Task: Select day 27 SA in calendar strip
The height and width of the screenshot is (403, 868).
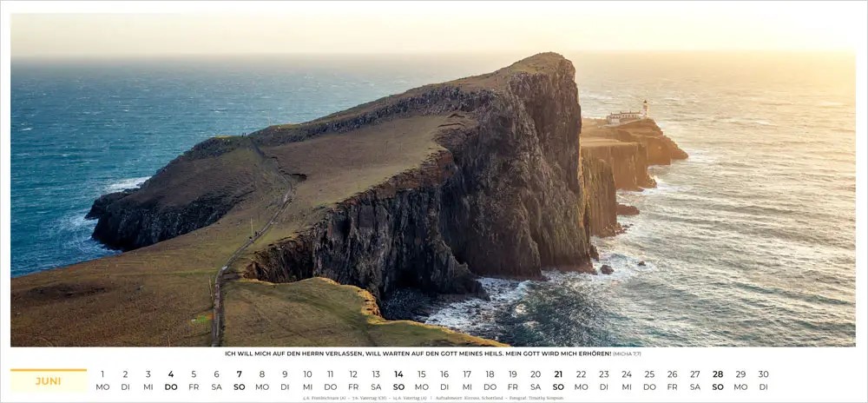Action: 694,380
